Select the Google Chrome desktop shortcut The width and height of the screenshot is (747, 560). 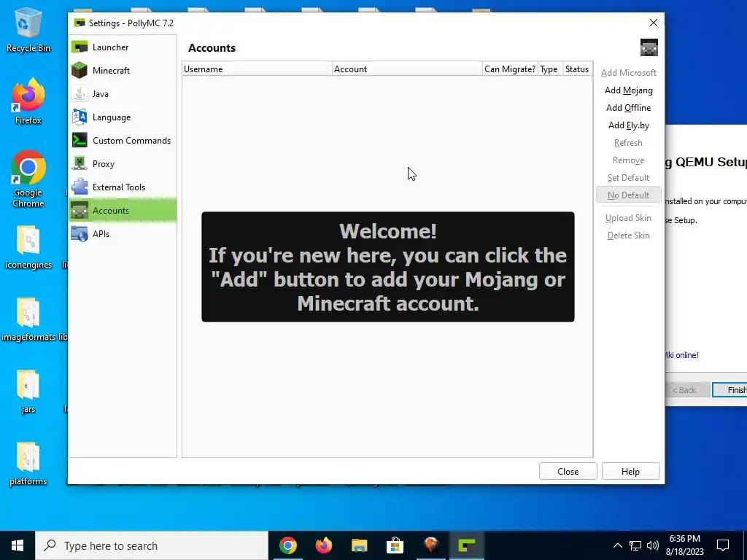tap(28, 179)
